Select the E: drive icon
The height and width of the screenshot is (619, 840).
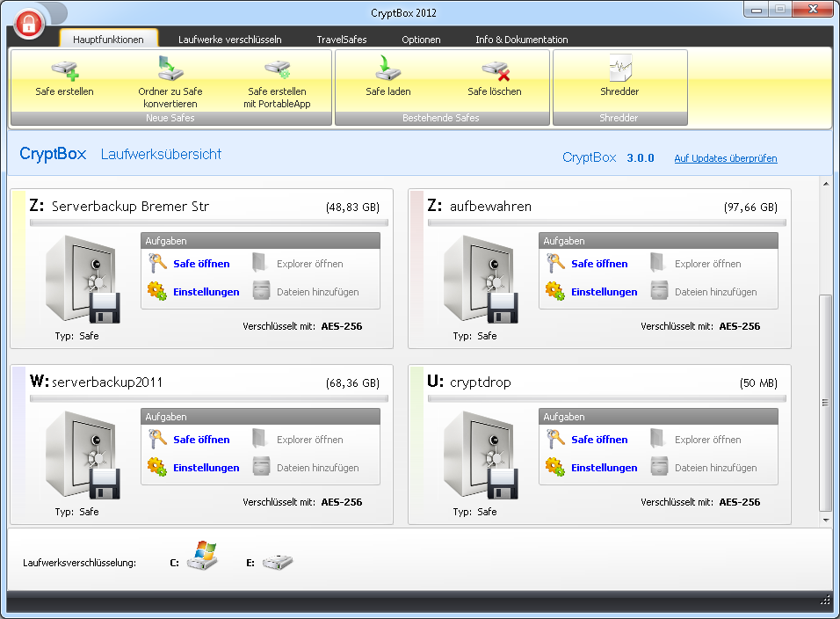tap(278, 562)
